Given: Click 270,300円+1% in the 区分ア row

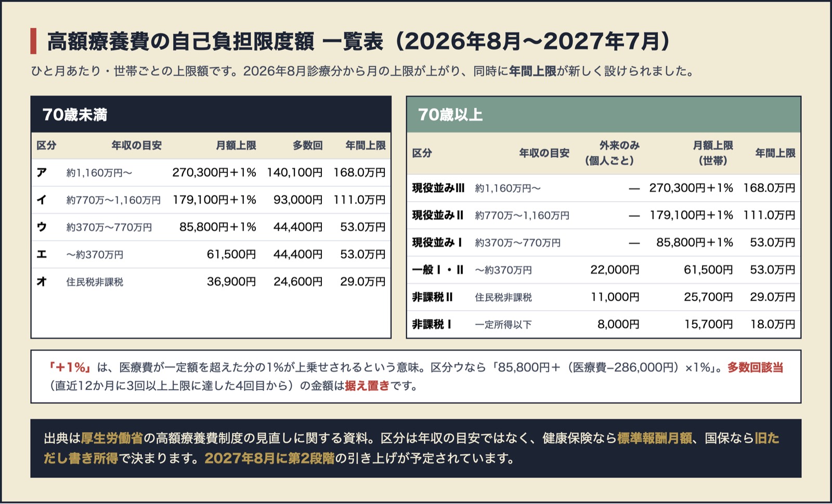Looking at the screenshot, I should tap(214, 173).
